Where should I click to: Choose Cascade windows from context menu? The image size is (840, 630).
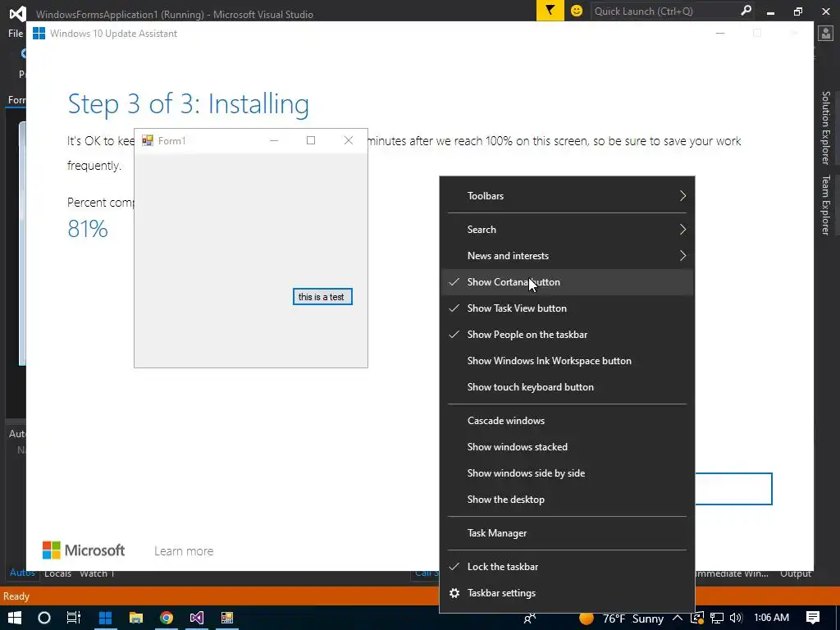point(567,421)
